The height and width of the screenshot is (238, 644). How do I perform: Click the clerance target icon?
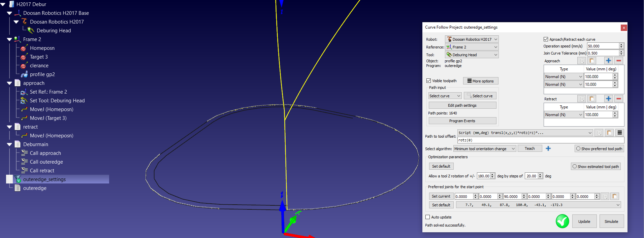pyautogui.click(x=24, y=66)
